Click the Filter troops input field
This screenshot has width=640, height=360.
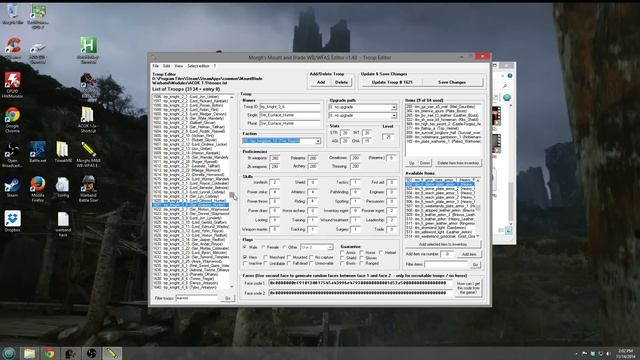198,298
